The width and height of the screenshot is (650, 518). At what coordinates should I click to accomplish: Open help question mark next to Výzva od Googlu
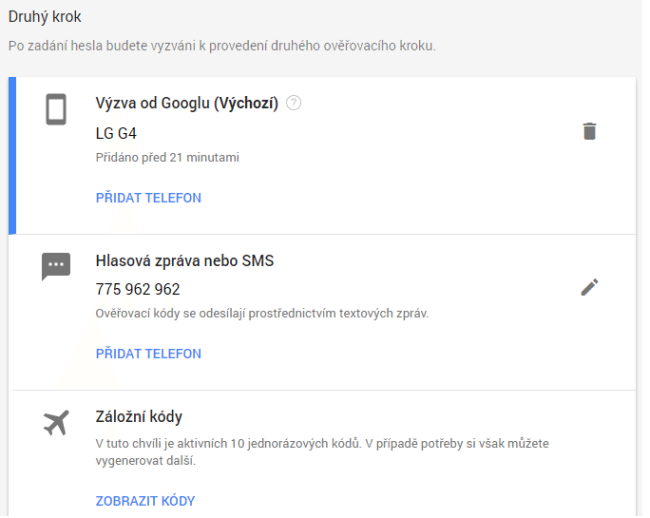(293, 103)
